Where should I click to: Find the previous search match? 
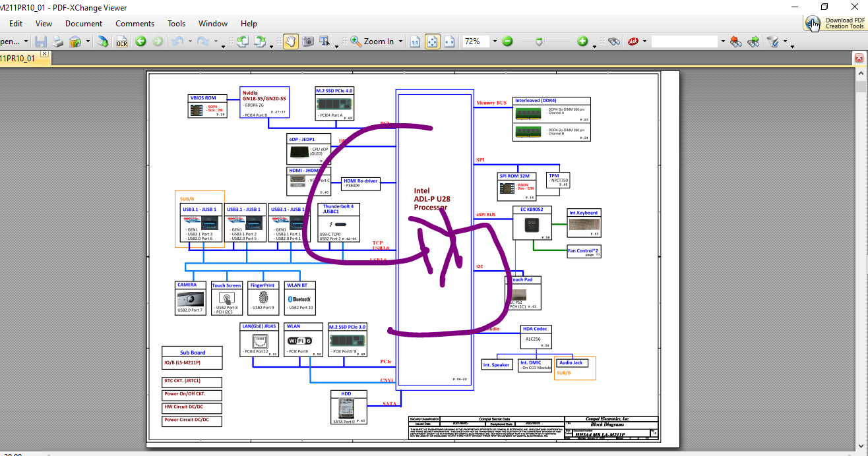pyautogui.click(x=737, y=42)
